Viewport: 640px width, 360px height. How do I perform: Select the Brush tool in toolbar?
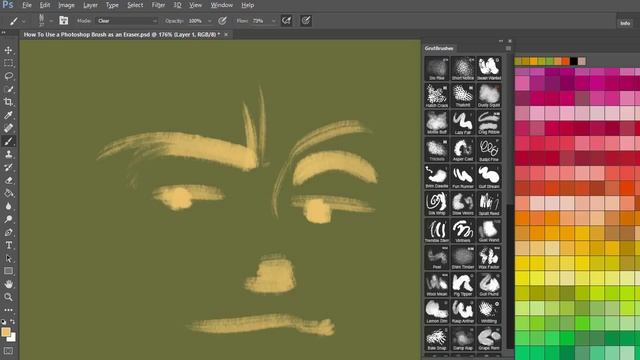8,141
